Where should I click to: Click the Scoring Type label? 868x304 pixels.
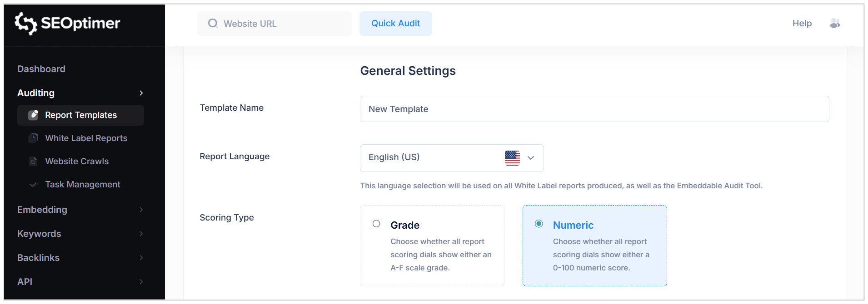(227, 218)
